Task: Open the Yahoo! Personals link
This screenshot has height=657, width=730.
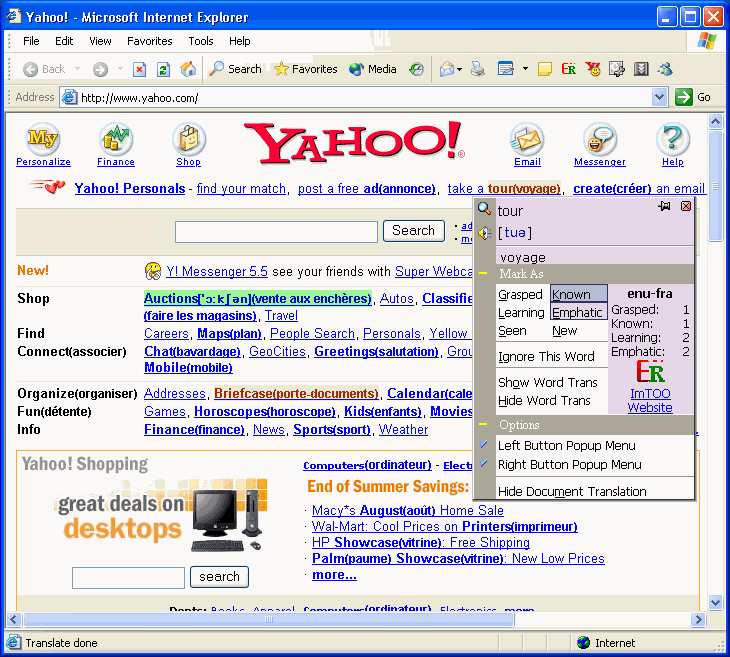Action: tap(130, 189)
